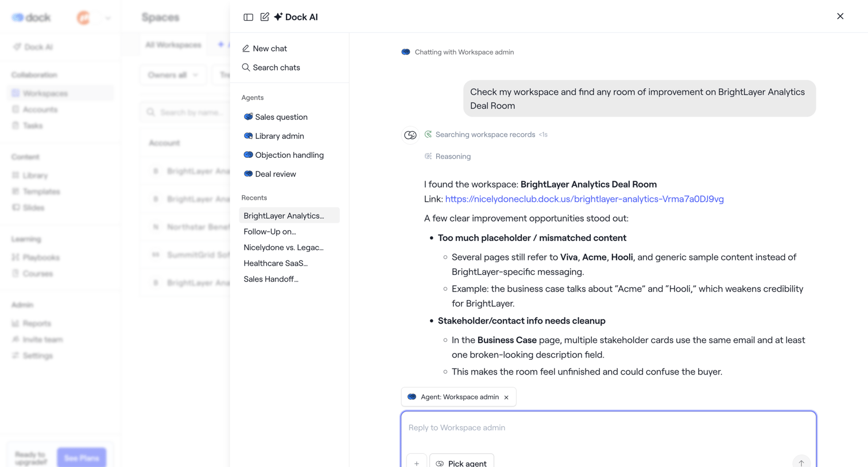
Task: Select the Library admin agent
Action: coord(274,136)
